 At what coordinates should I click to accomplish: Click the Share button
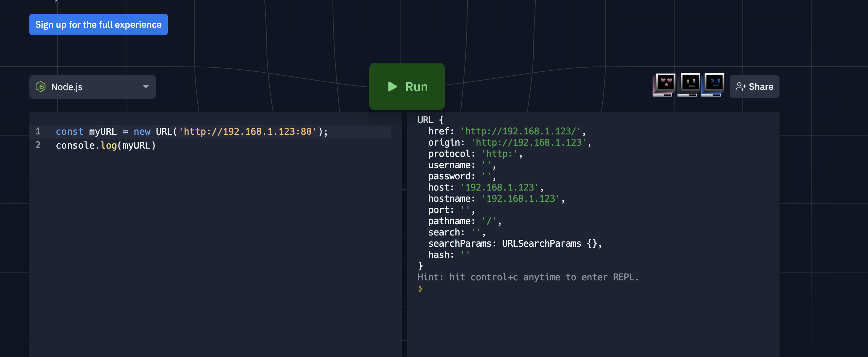[x=754, y=87]
